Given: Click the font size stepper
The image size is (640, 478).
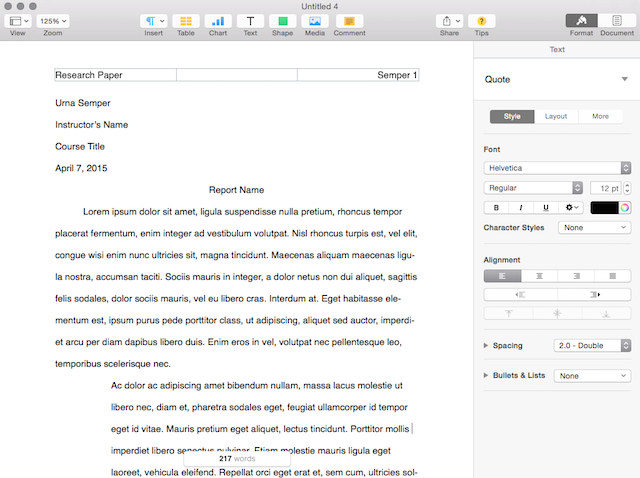Looking at the screenshot, I should (x=627, y=188).
